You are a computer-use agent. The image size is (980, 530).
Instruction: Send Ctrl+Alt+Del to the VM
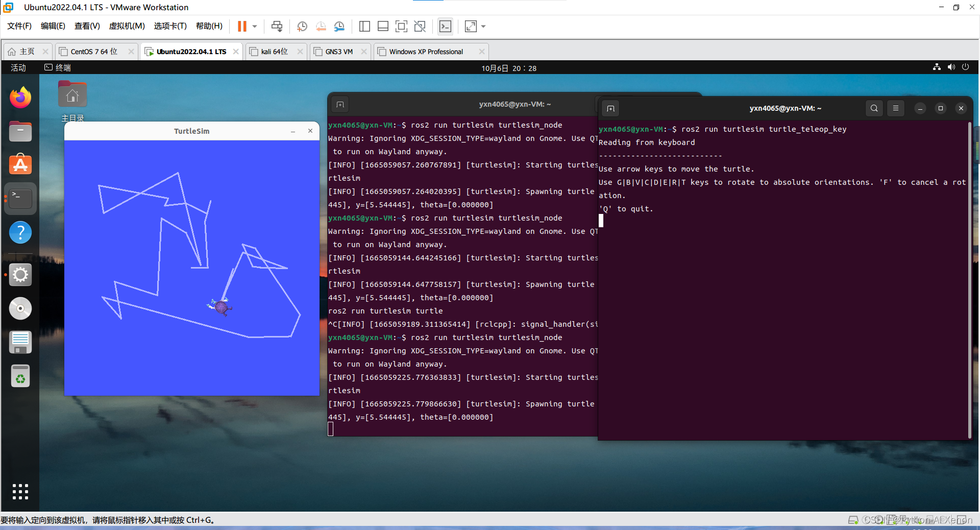277,26
